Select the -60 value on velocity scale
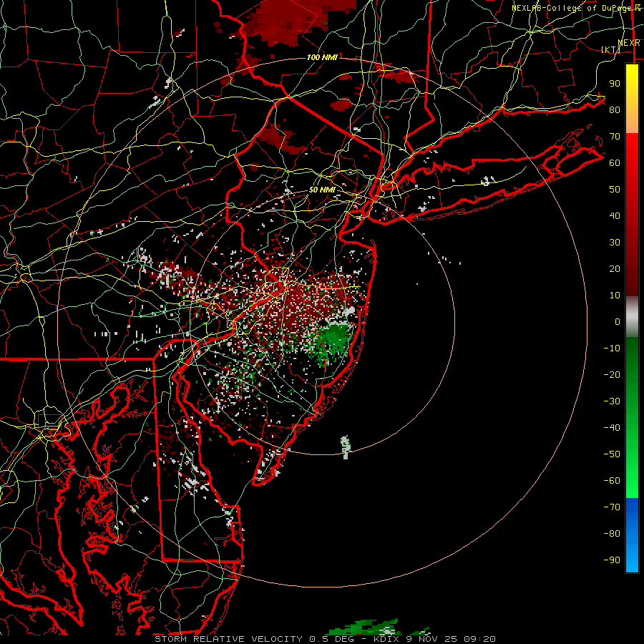The height and width of the screenshot is (644, 644). click(612, 481)
